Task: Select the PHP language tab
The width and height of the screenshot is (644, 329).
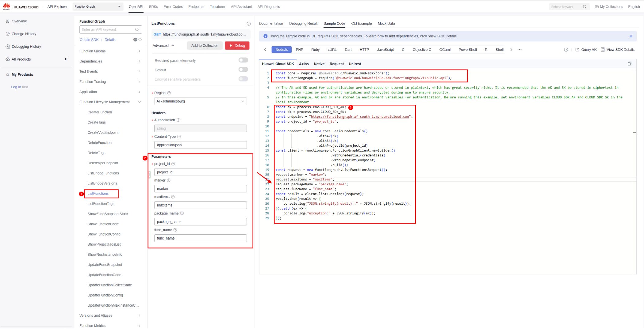Action: [x=299, y=50]
